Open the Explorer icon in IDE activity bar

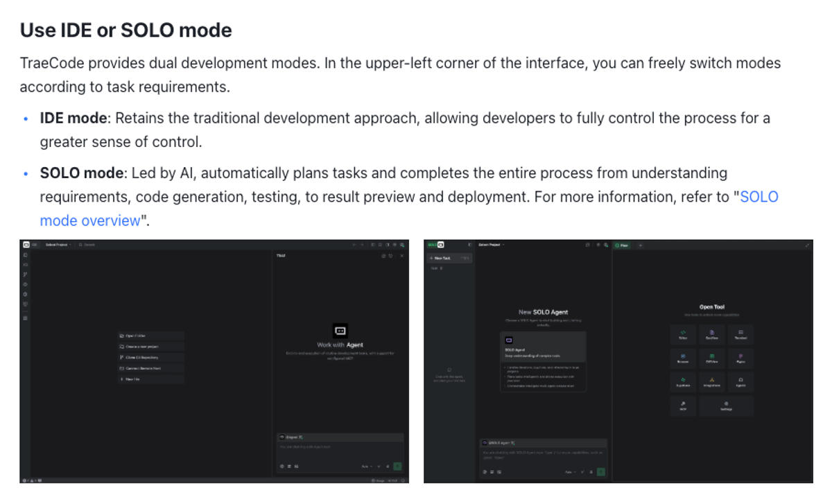click(25, 255)
